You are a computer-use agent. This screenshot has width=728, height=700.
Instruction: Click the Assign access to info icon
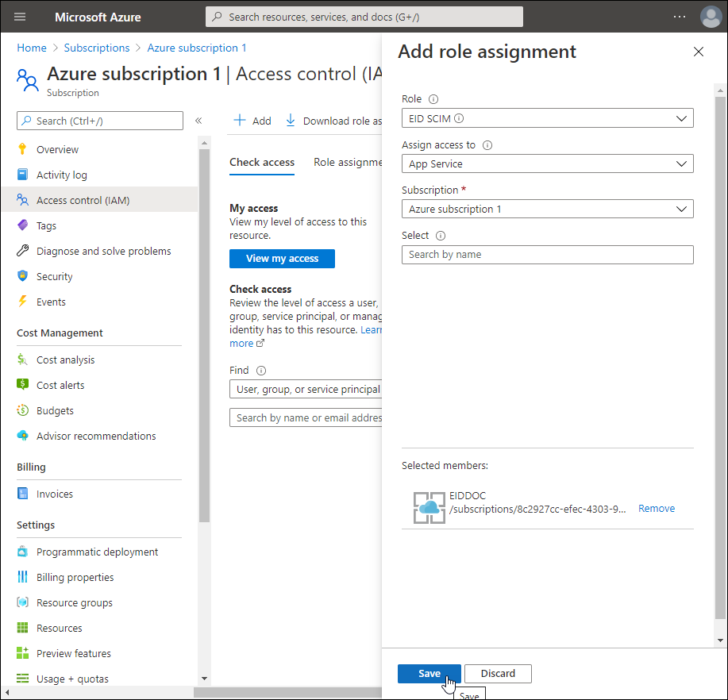click(487, 145)
